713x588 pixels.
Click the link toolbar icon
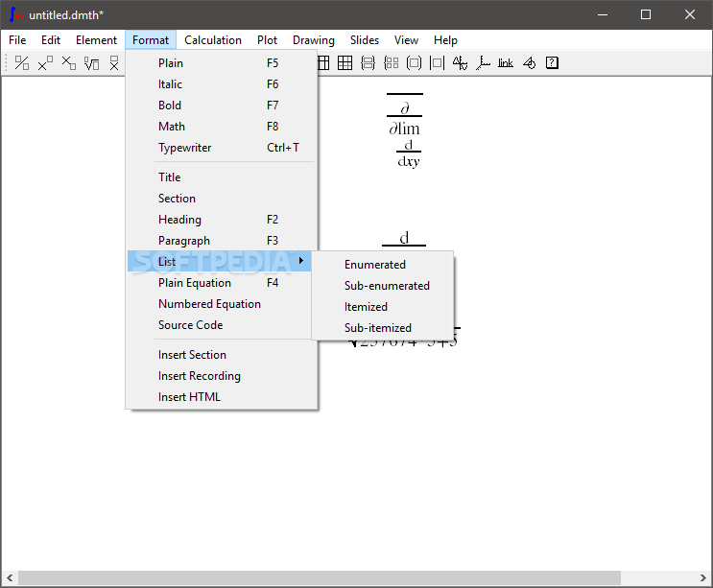pyautogui.click(x=506, y=62)
